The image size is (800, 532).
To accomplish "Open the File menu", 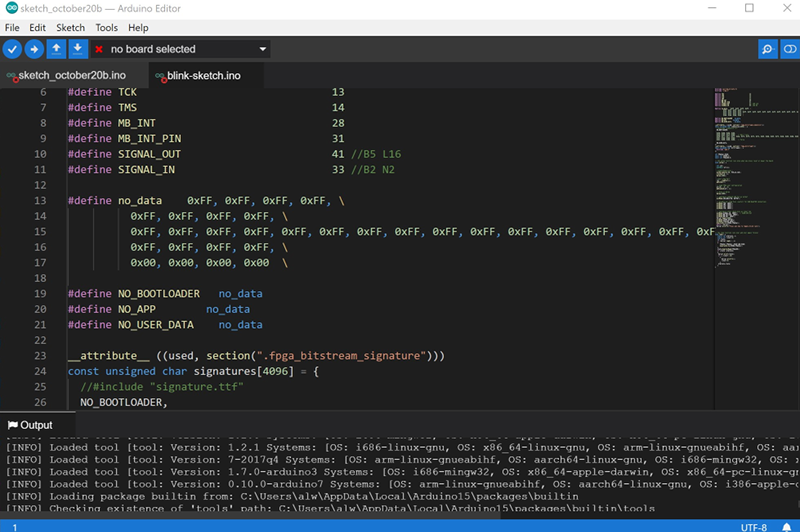I will pos(12,27).
